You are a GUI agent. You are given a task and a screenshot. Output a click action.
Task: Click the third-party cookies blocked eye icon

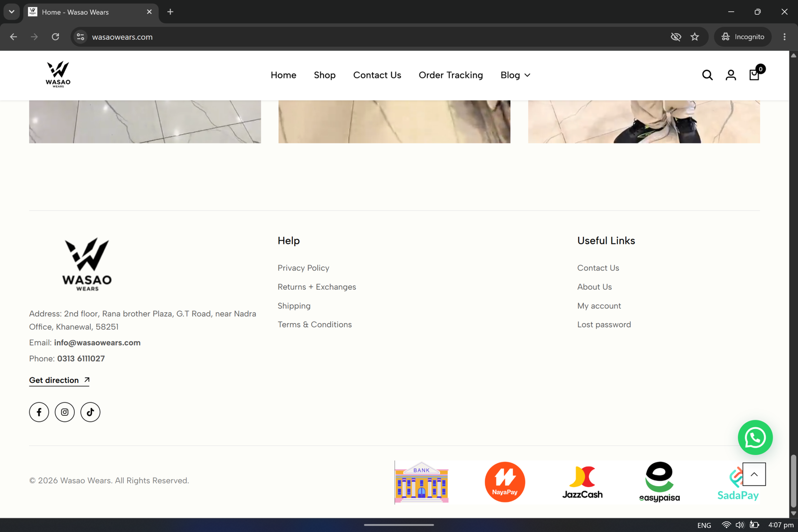pyautogui.click(x=676, y=37)
